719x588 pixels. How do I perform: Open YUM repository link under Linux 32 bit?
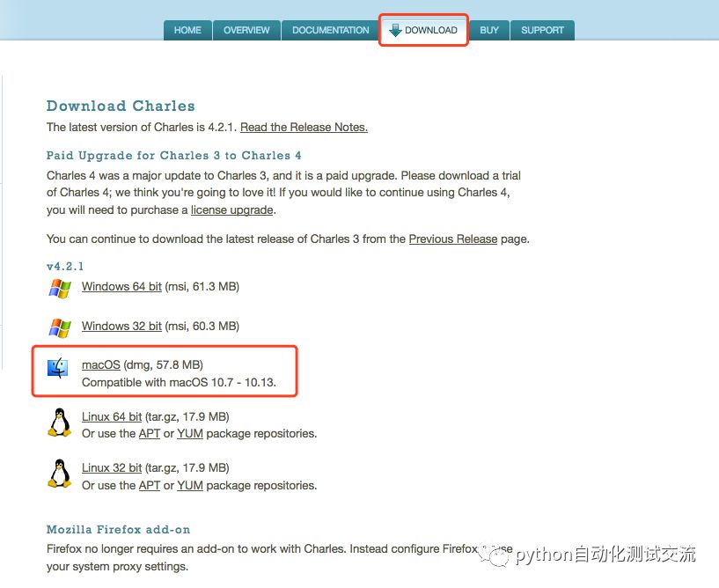point(190,485)
